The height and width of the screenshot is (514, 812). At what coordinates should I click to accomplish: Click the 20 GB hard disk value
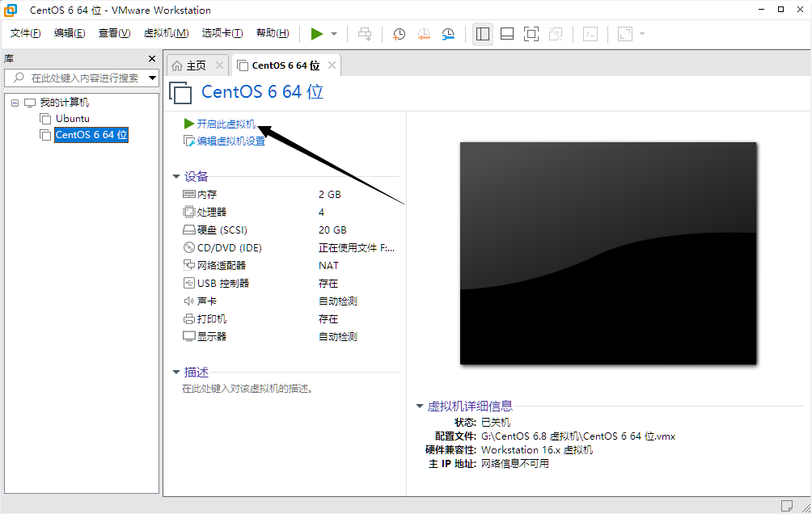(x=332, y=230)
